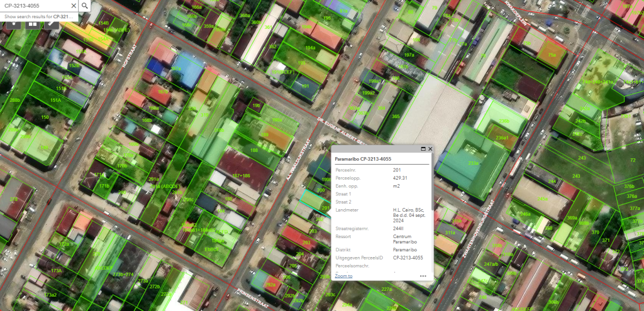The height and width of the screenshot is (311, 644).
Task: Select 'Show search results for CP-321...' suggestion
Action: 39,16
